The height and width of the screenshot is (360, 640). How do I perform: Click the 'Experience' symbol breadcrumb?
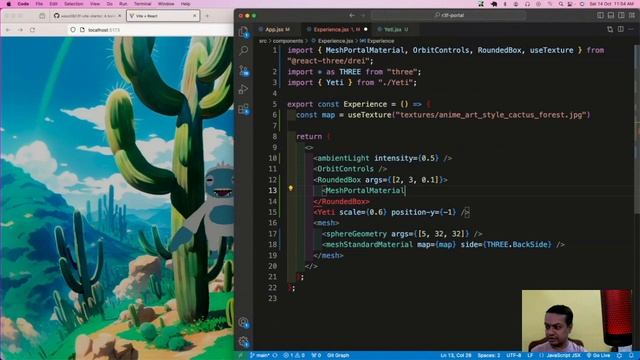coord(380,41)
